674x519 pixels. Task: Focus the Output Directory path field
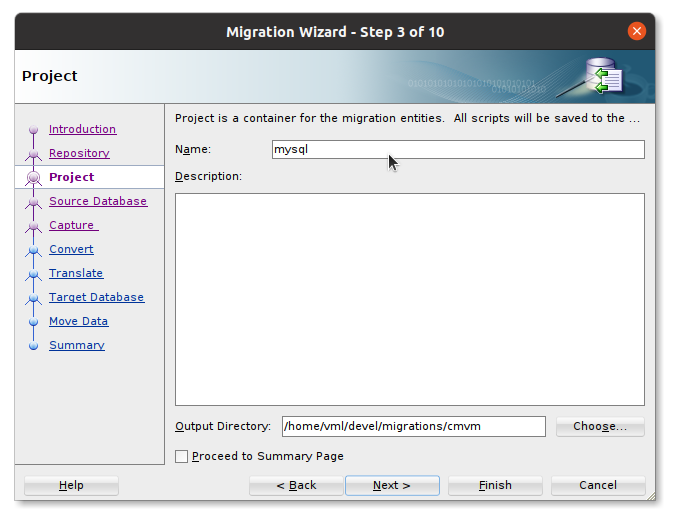point(414,427)
